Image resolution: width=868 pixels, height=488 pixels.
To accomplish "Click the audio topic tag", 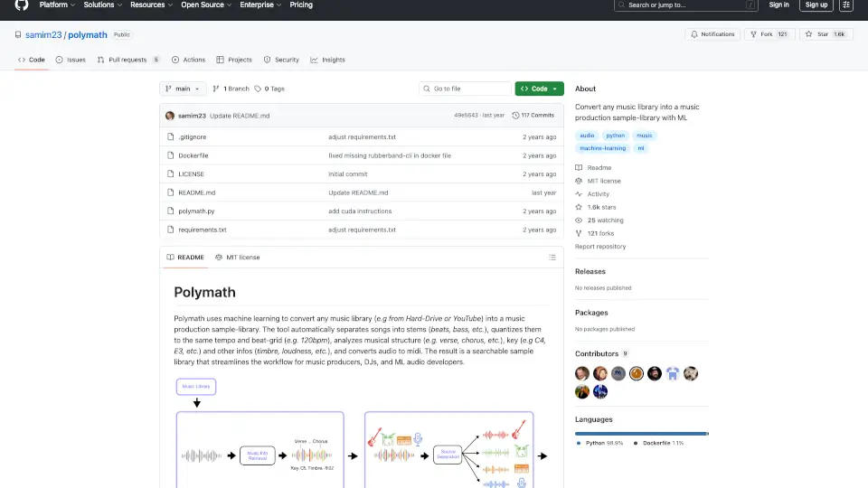I will point(587,136).
